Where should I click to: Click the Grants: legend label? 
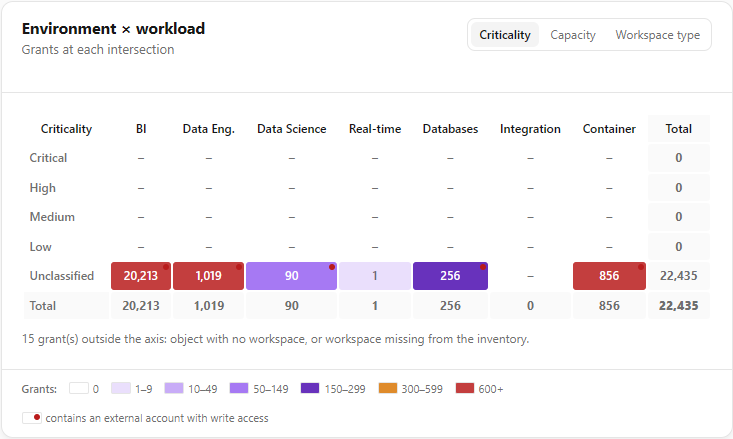tap(39, 389)
